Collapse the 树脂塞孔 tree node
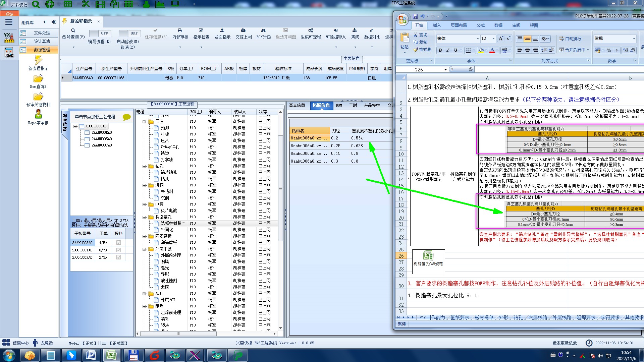Screen dimensions: 644x362 point(144,217)
